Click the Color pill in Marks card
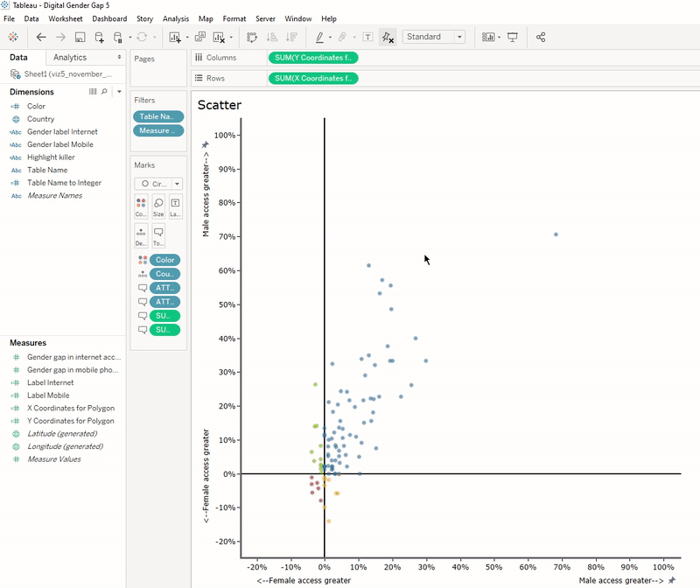Viewport: 700px width, 588px height. (x=164, y=260)
